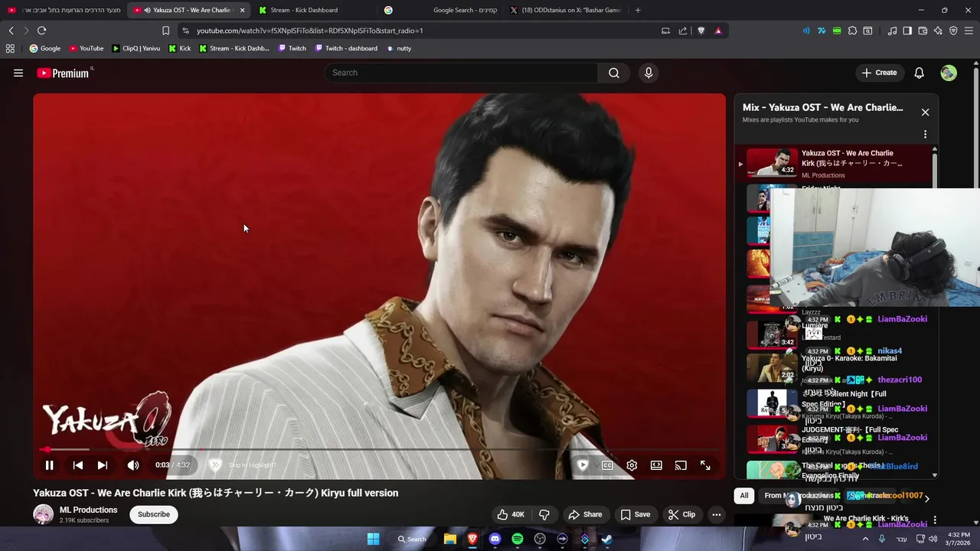
Task: Open YouTube guide hamburger menu
Action: coord(18,73)
